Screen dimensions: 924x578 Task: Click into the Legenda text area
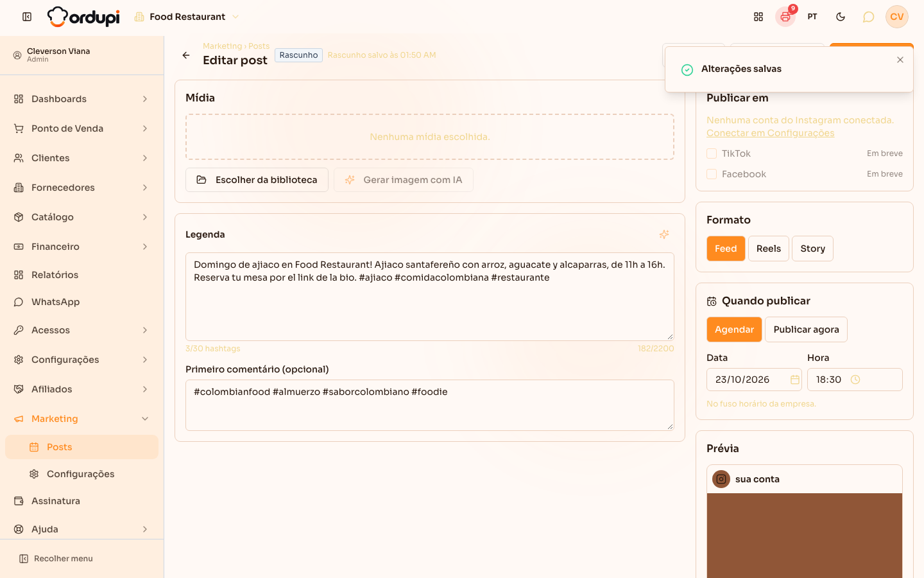click(430, 297)
